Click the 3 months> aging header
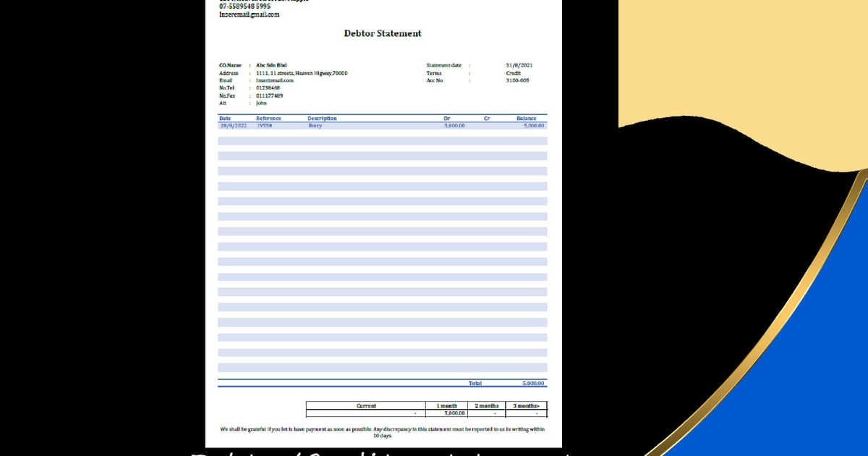Image resolution: width=868 pixels, height=456 pixels. tap(526, 406)
